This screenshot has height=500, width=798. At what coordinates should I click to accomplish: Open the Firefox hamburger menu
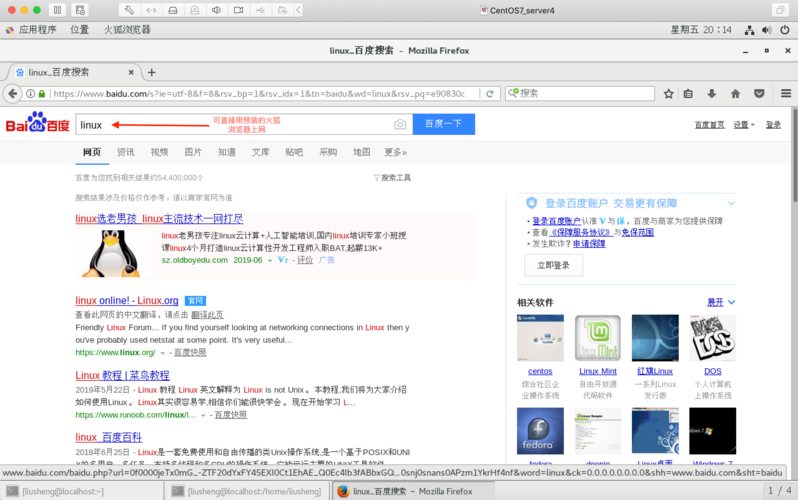point(786,94)
